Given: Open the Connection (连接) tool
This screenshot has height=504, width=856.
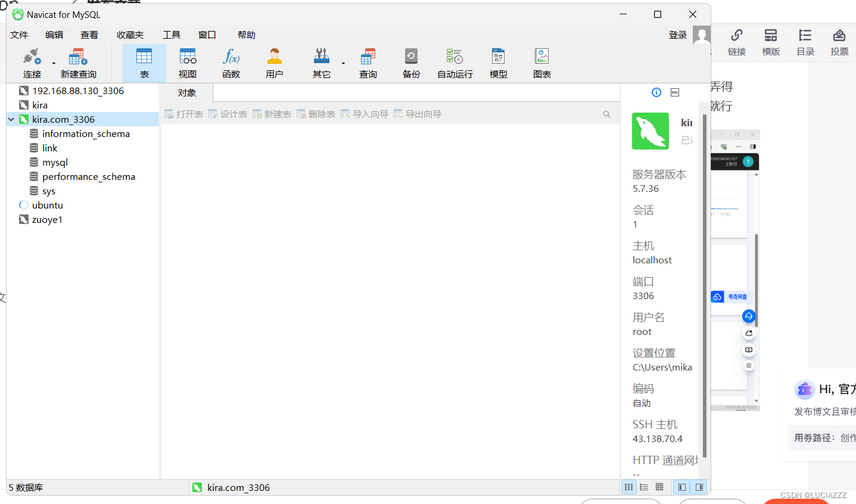Looking at the screenshot, I should coord(32,63).
